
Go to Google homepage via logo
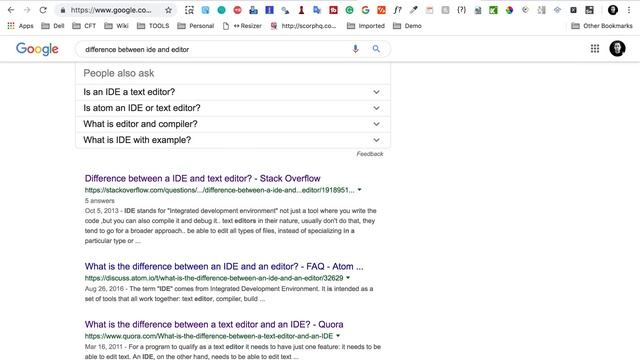(37, 49)
